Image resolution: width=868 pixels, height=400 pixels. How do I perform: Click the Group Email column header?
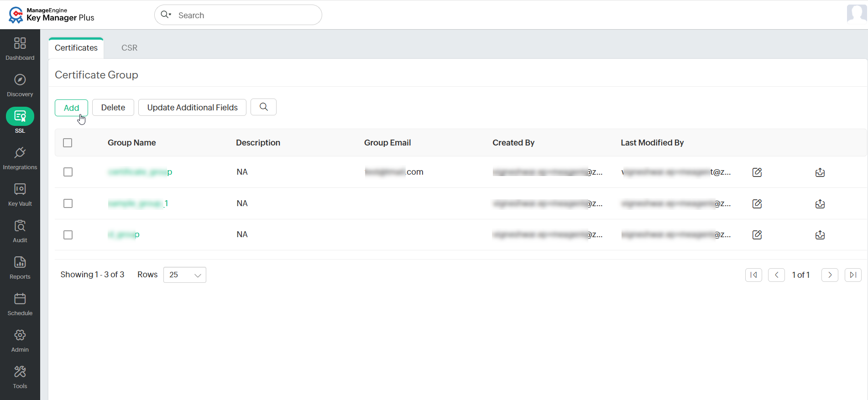pyautogui.click(x=387, y=143)
